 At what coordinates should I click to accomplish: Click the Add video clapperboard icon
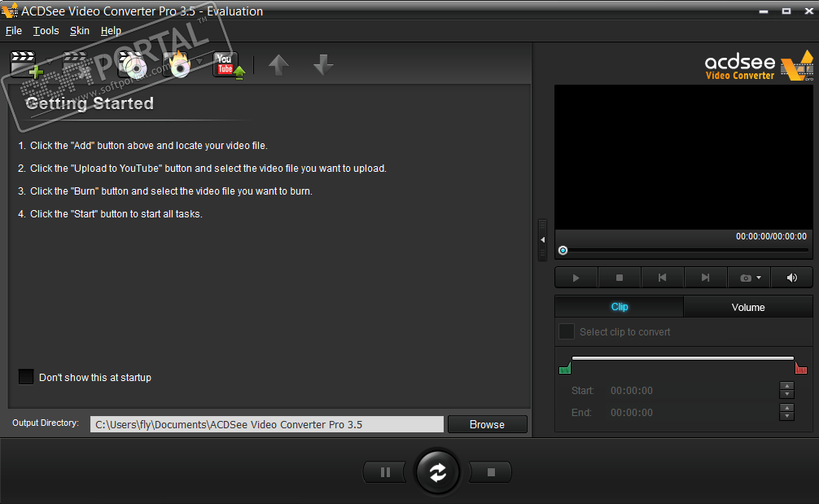pyautogui.click(x=25, y=64)
